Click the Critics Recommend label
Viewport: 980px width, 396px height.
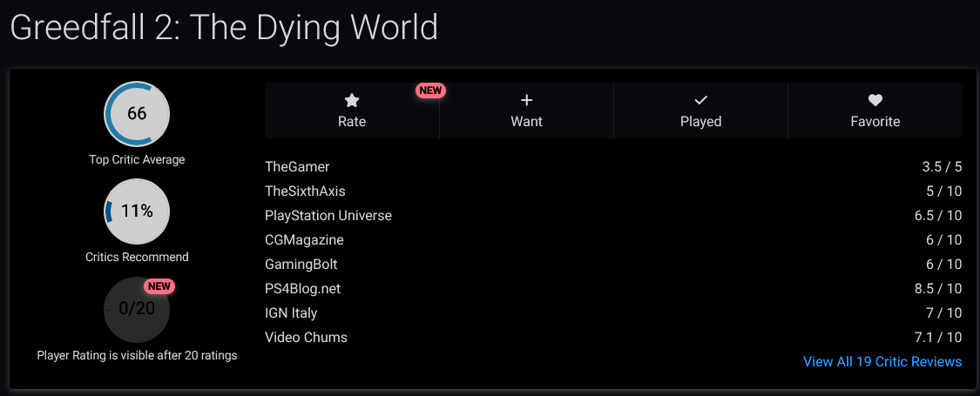point(137,257)
